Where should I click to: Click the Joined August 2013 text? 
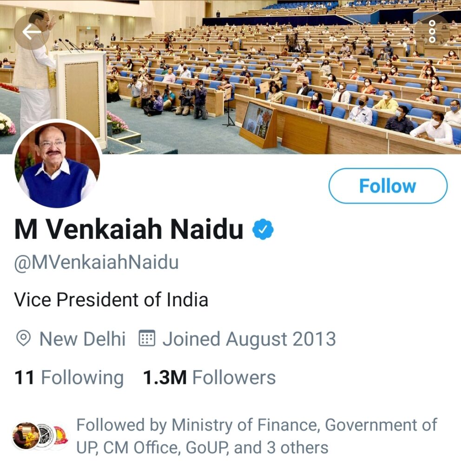[x=249, y=339]
